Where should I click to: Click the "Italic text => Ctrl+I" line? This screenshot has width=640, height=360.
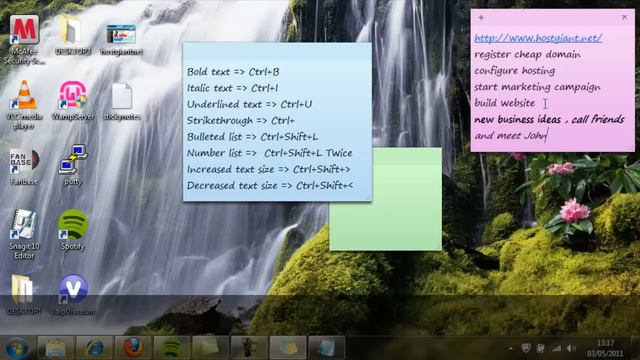(232, 88)
